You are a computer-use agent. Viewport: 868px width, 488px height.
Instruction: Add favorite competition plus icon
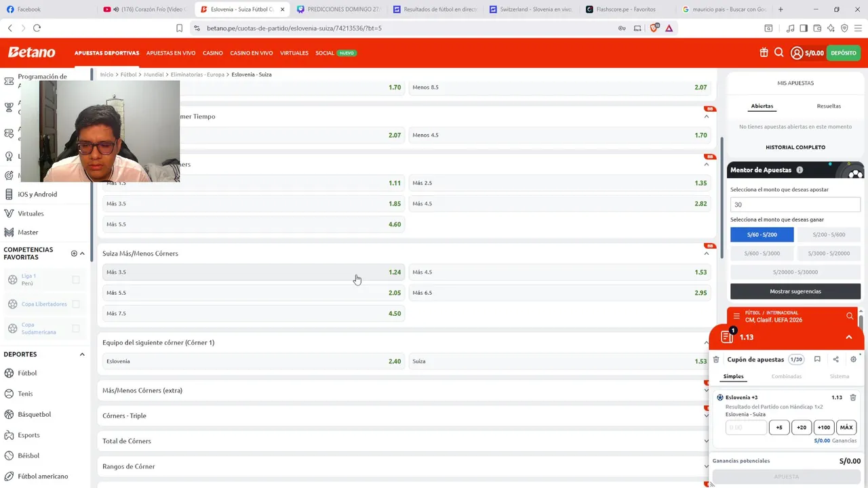74,253
